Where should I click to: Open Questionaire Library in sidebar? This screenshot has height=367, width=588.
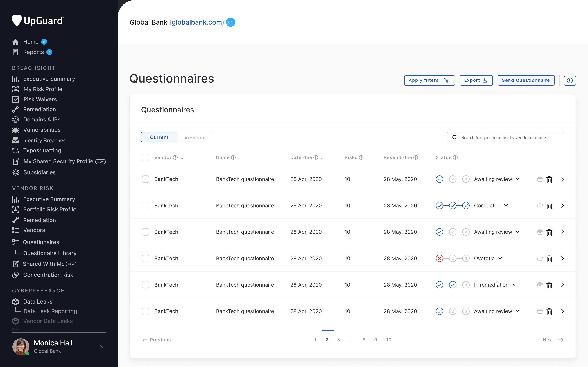point(50,253)
